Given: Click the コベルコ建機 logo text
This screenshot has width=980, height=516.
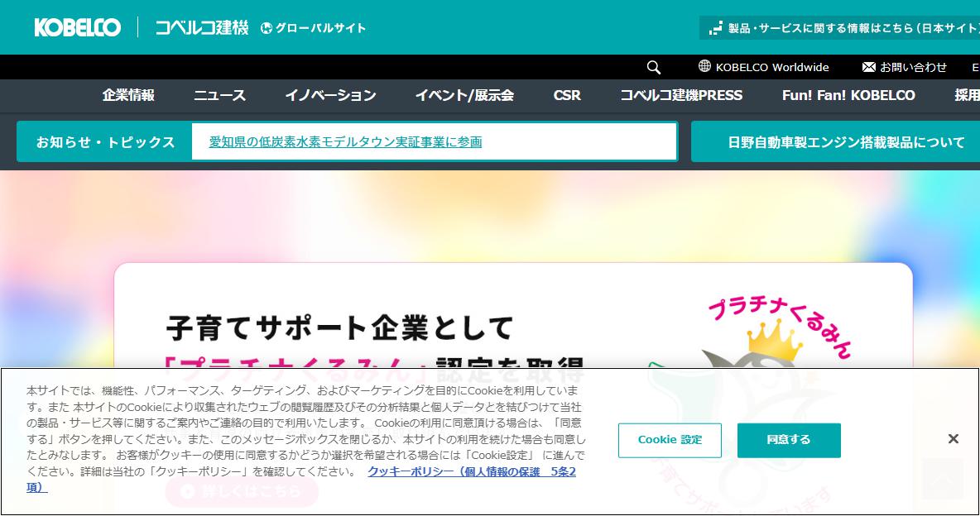Looking at the screenshot, I should pyautogui.click(x=202, y=27).
